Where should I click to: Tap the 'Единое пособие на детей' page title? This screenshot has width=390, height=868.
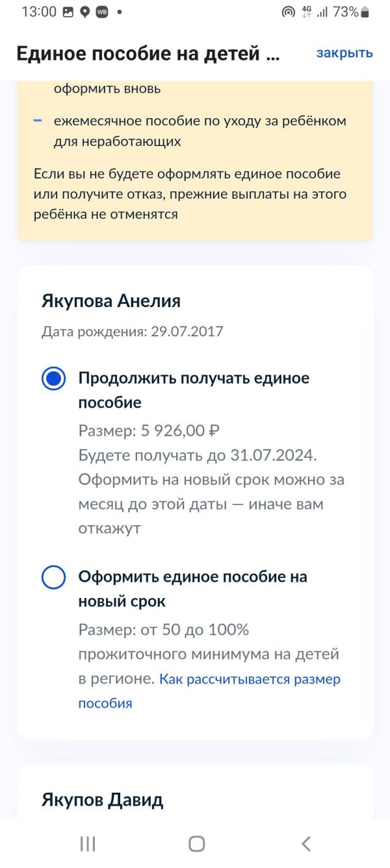(148, 53)
